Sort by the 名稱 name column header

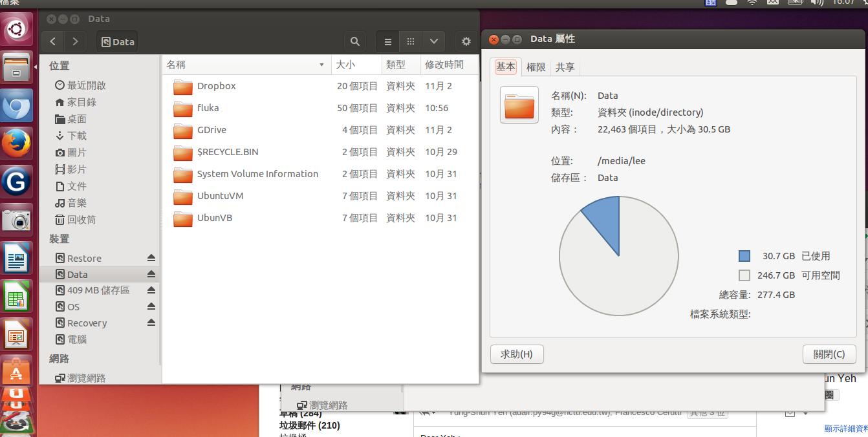(246, 65)
